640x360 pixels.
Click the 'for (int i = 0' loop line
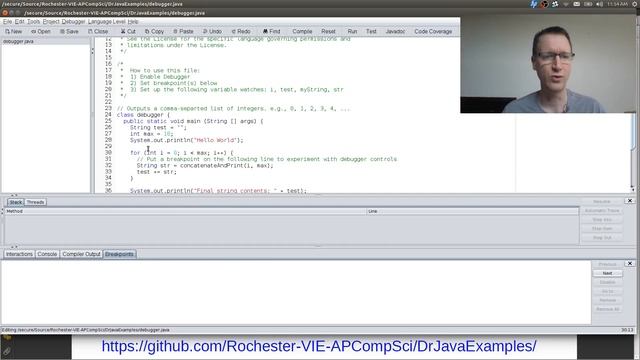(x=182, y=153)
